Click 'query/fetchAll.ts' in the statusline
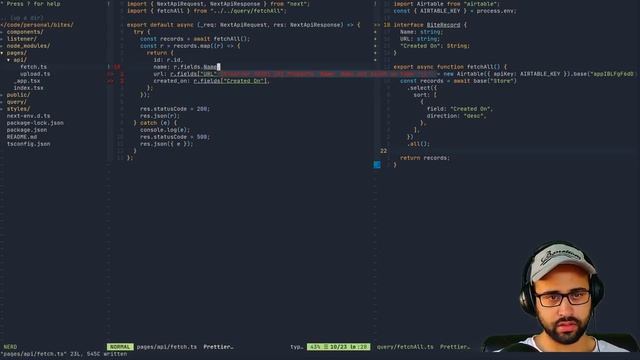 (405, 347)
